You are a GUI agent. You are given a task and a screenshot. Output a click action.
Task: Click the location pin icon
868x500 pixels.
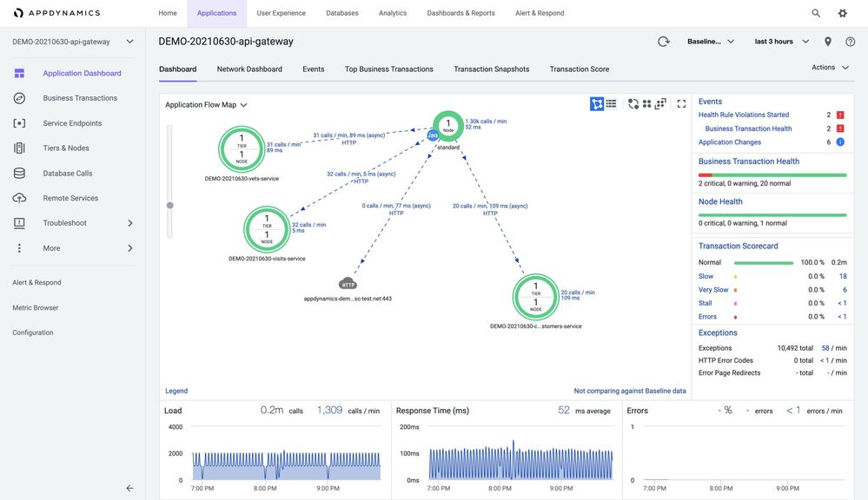click(x=828, y=42)
